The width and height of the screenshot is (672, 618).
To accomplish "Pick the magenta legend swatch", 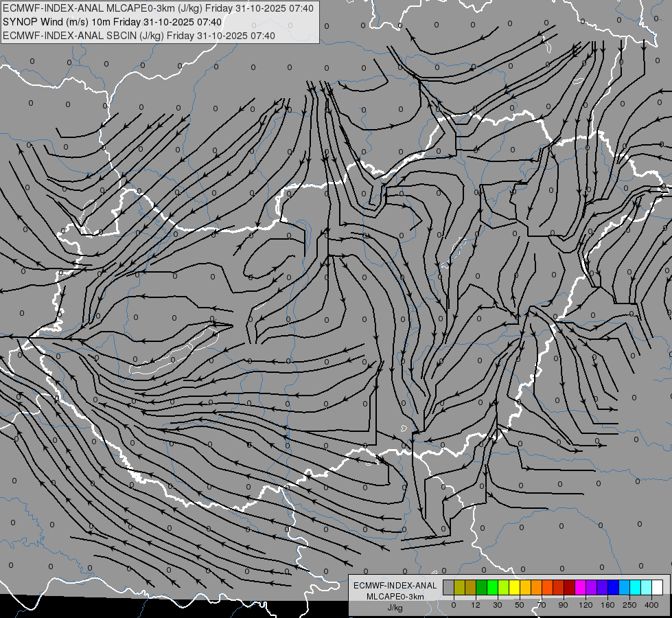I will pyautogui.click(x=580, y=587).
